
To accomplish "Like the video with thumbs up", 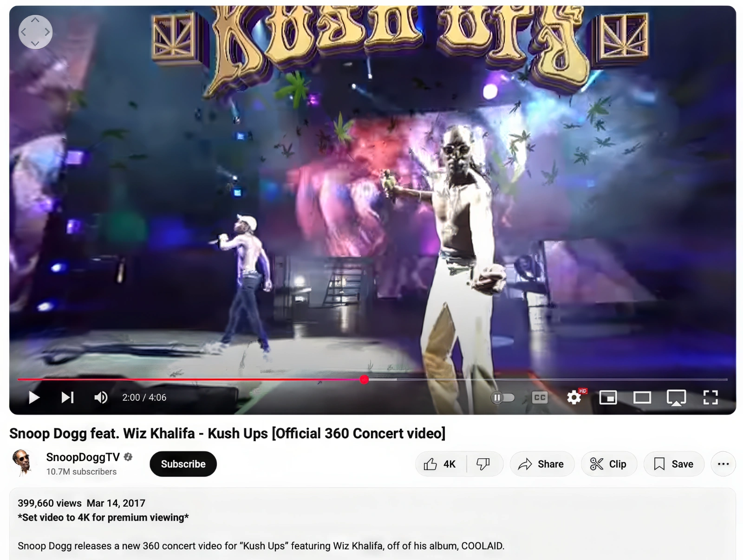I will point(440,464).
